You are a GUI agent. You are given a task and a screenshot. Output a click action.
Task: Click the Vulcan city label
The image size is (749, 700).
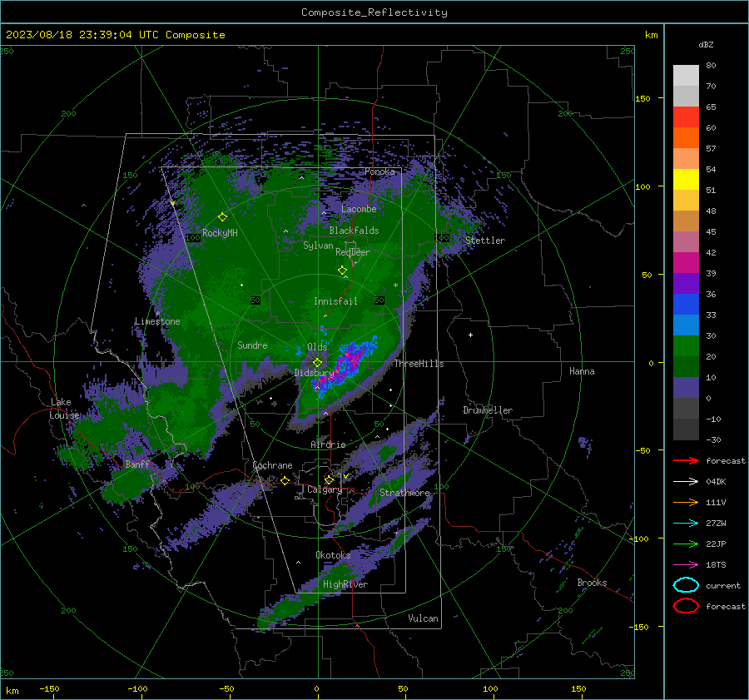424,618
